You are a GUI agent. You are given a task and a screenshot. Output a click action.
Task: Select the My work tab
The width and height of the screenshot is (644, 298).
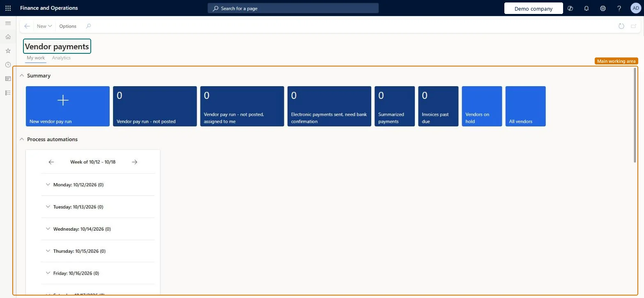[36, 58]
